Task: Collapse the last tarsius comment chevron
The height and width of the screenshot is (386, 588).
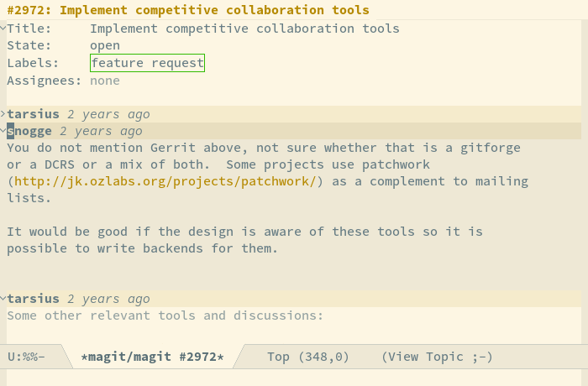Action: click(3, 298)
